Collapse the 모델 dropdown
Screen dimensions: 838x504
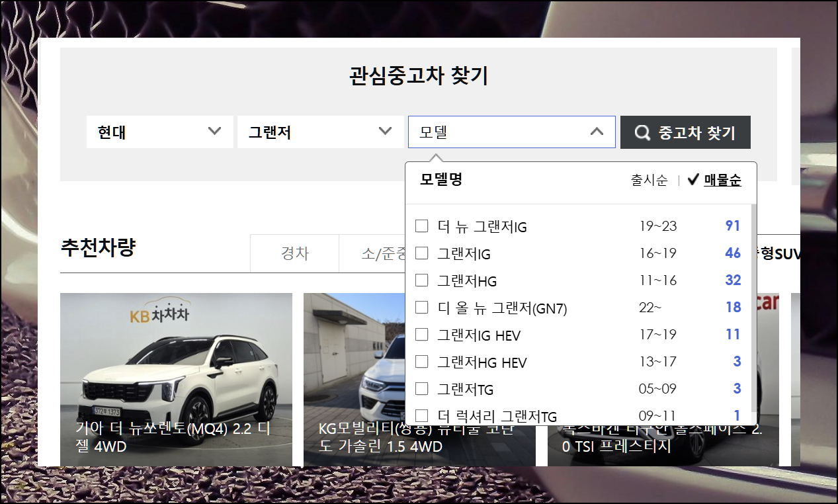(512, 132)
